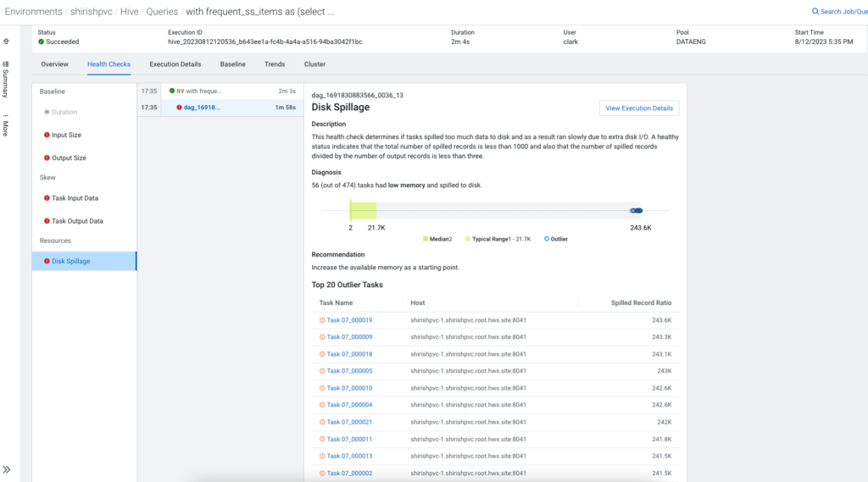868x482 pixels.
Task: Open Task 07_000009 link
Action: 349,337
